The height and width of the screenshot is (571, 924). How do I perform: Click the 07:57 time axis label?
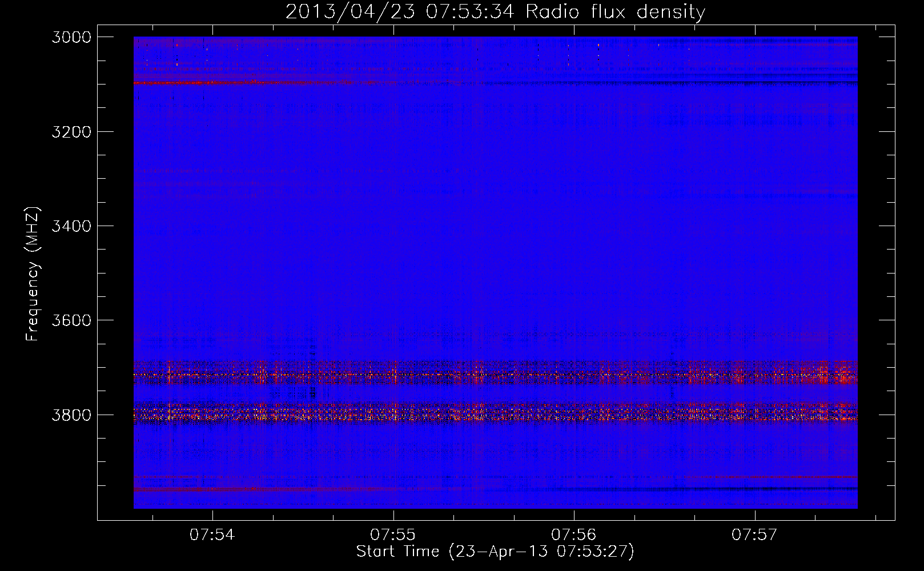click(x=754, y=535)
